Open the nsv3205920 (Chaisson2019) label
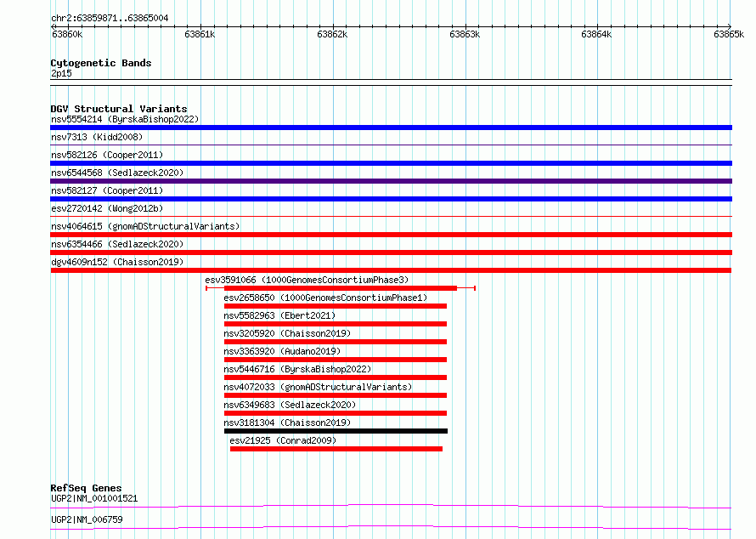The height and width of the screenshot is (539, 756). click(287, 333)
